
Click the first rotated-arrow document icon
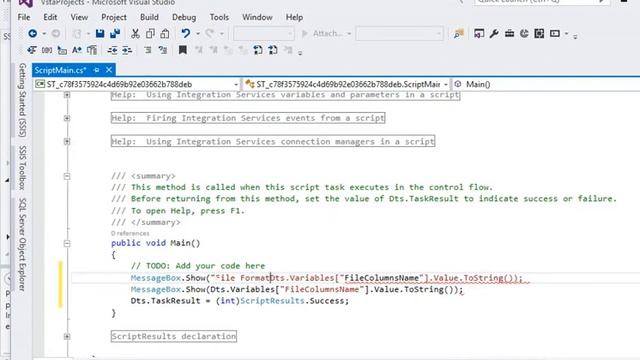click(258, 50)
